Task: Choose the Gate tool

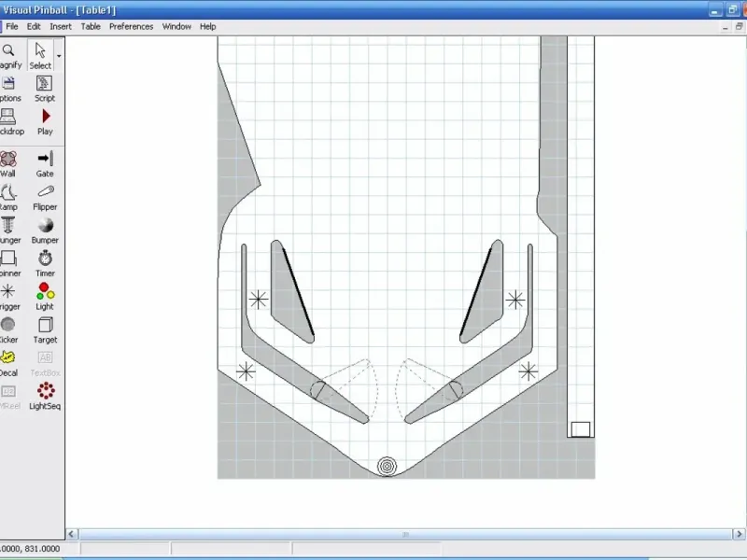Action: pos(45,164)
